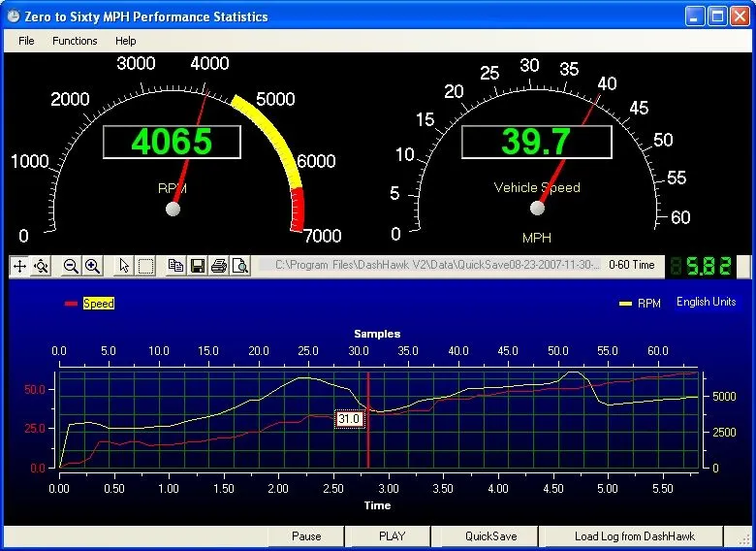Open the Help menu
The image size is (756, 551).
126,41
